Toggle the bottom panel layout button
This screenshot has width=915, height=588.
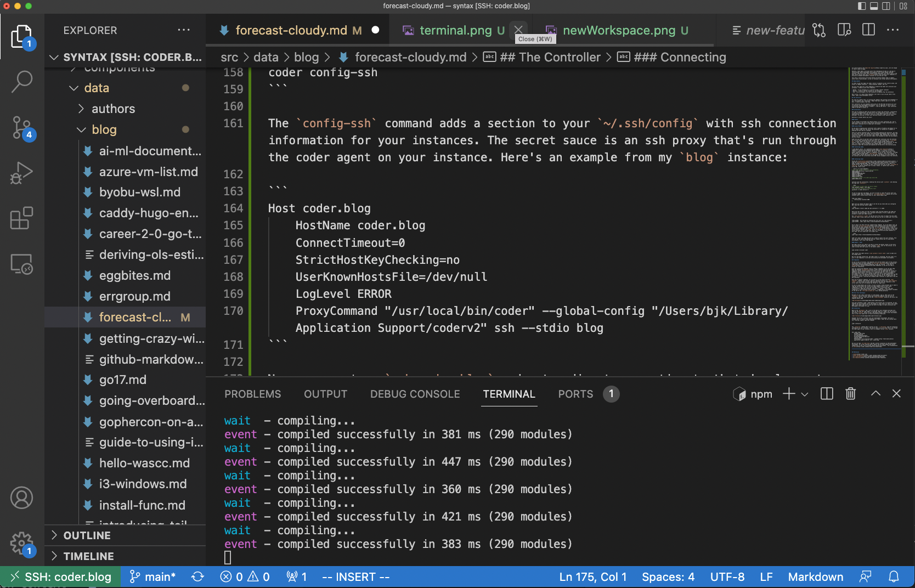tap(874, 6)
